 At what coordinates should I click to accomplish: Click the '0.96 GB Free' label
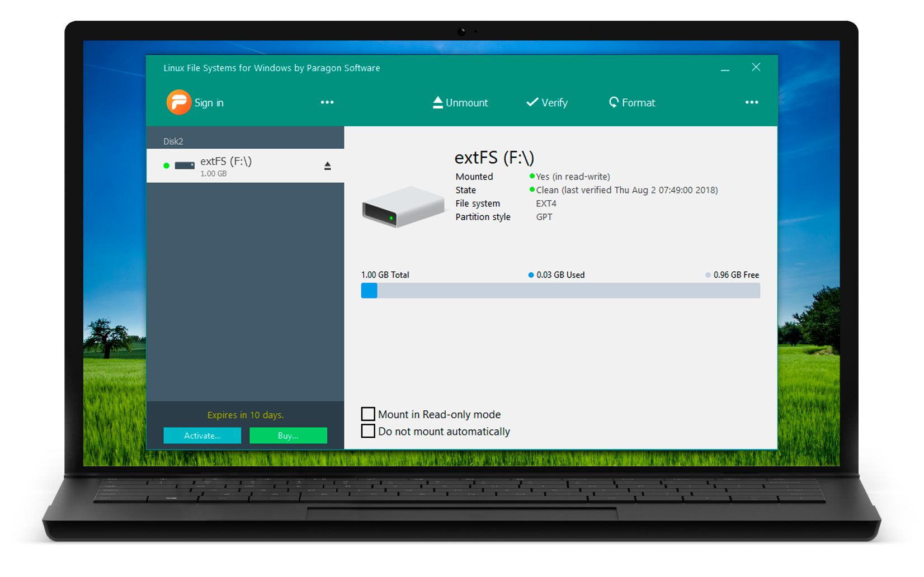(x=736, y=275)
